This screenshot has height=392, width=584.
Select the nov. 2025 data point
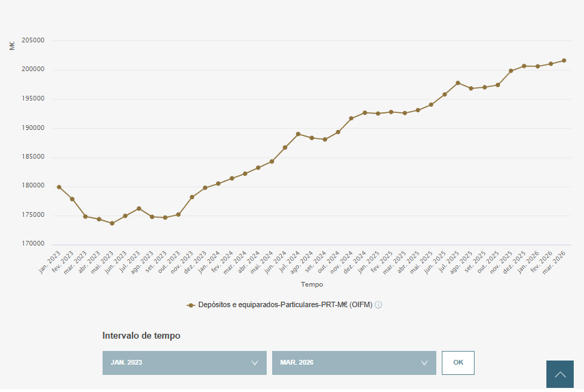[x=511, y=70]
